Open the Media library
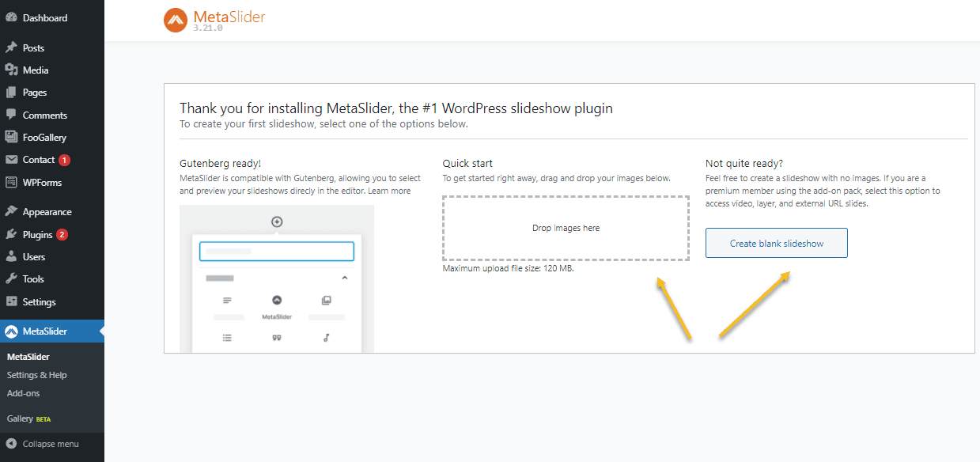Image resolution: width=980 pixels, height=462 pixels. pos(35,70)
